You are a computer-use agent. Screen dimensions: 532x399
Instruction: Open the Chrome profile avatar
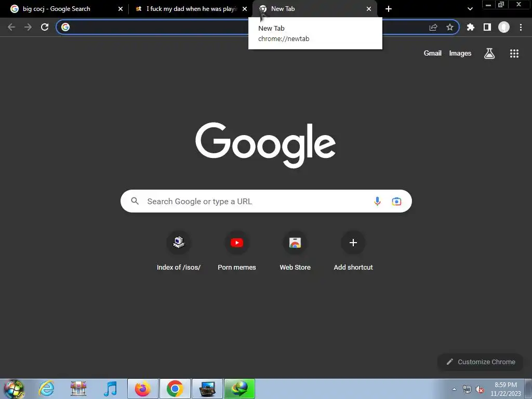point(504,27)
